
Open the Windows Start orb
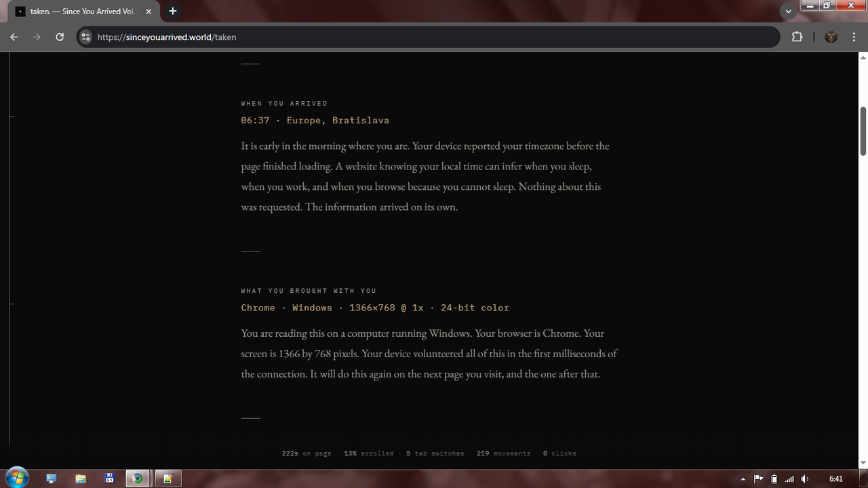(17, 478)
